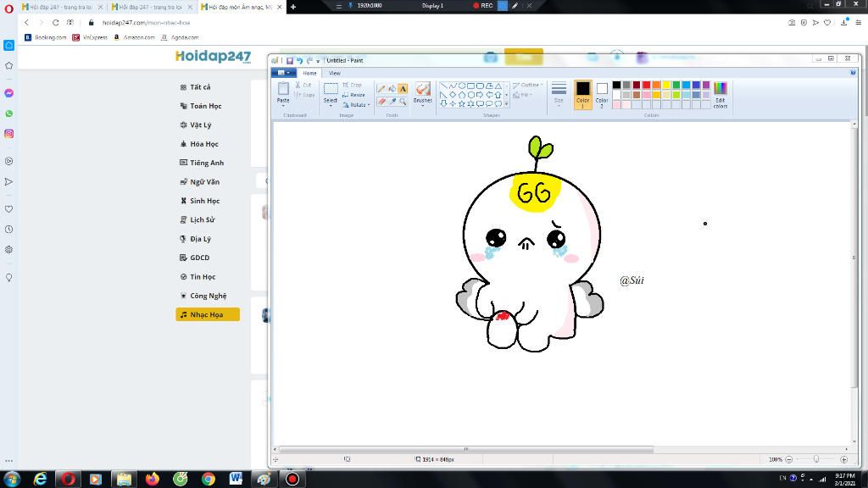This screenshot has height=488, width=868.
Task: Open the Amazon.com bookmark
Action: (134, 37)
